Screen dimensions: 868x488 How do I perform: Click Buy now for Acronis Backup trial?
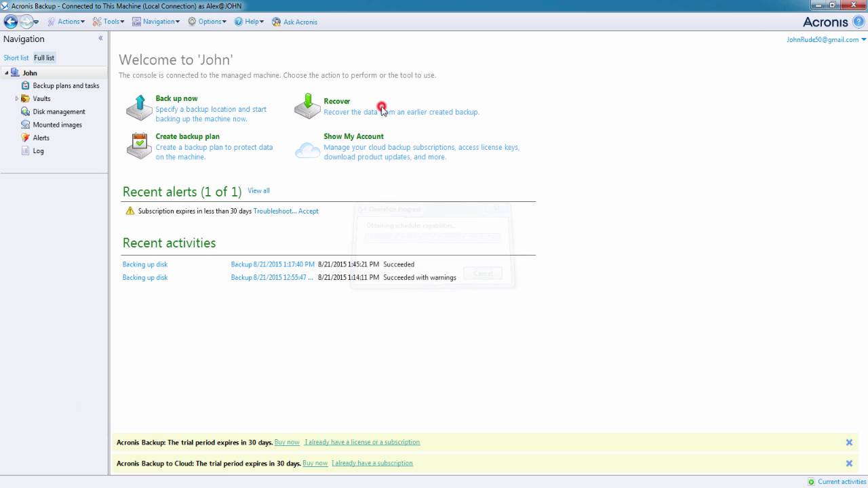coord(287,442)
